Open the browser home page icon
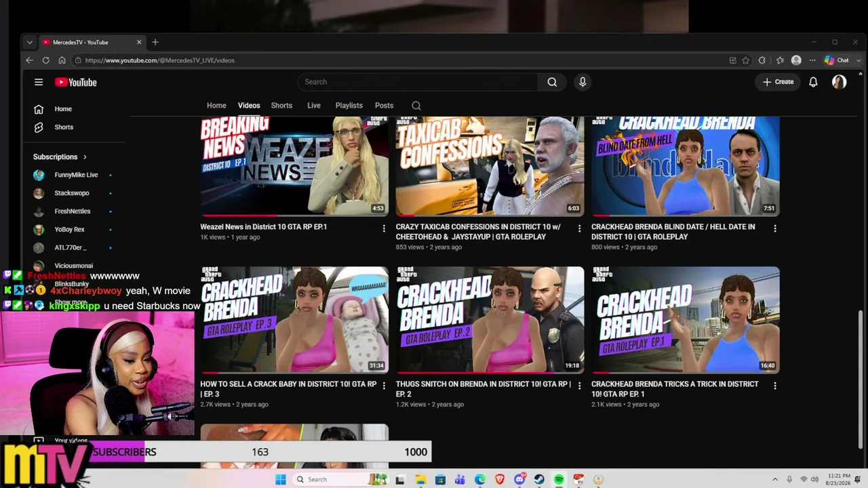The width and height of the screenshot is (868, 488). [x=62, y=60]
